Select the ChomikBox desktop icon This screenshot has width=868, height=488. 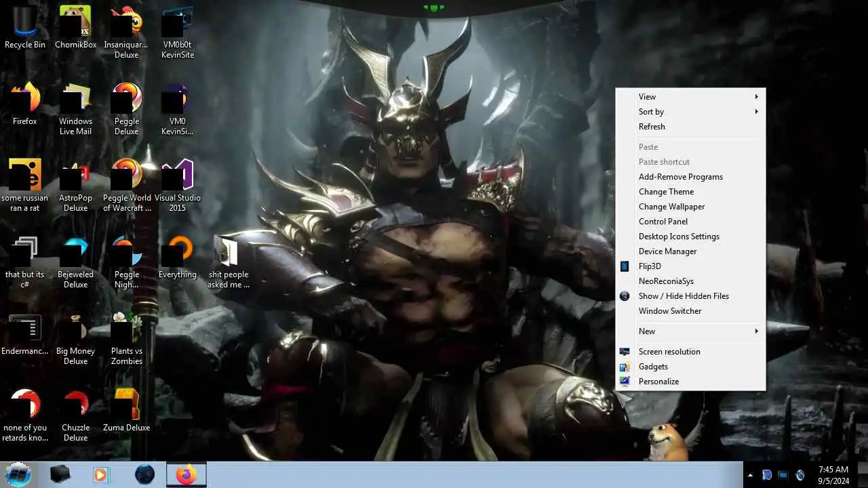pos(75,27)
